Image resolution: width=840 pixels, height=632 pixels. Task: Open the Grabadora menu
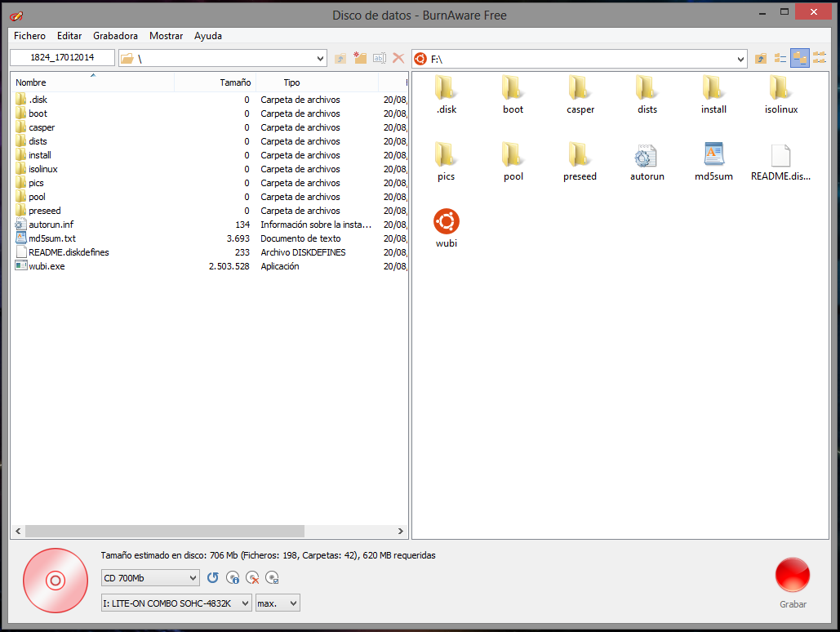click(x=115, y=36)
